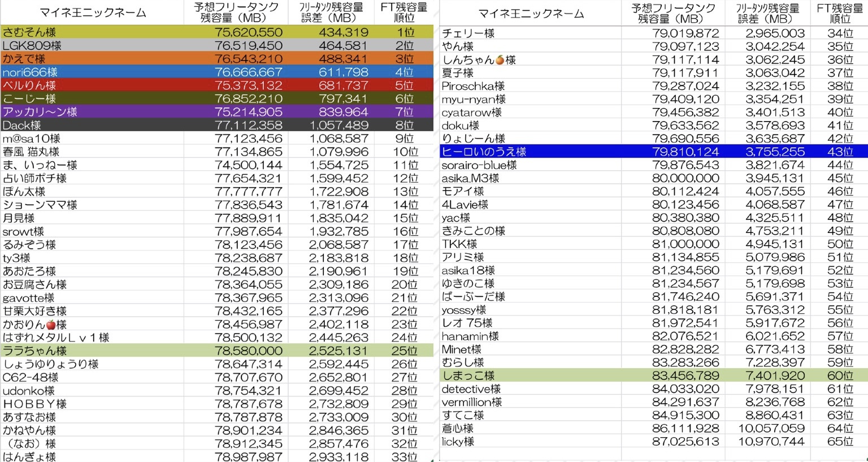Select the nickname cell さむそん様

click(29, 32)
